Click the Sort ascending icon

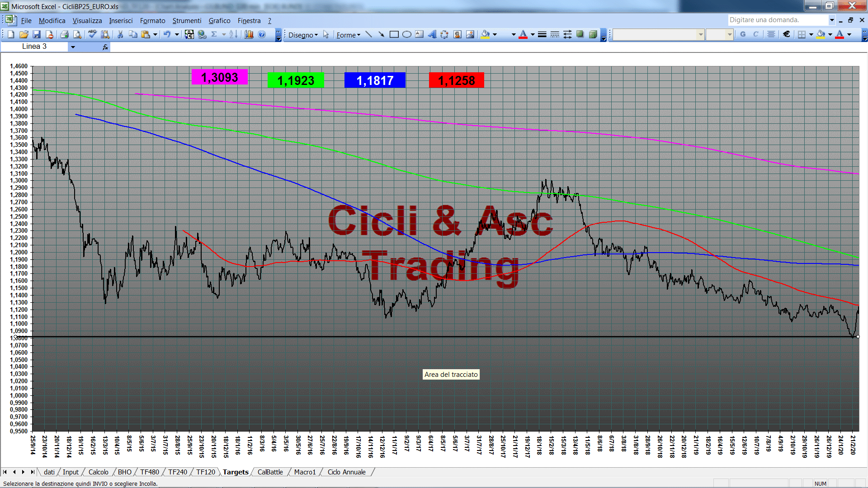pyautogui.click(x=233, y=35)
